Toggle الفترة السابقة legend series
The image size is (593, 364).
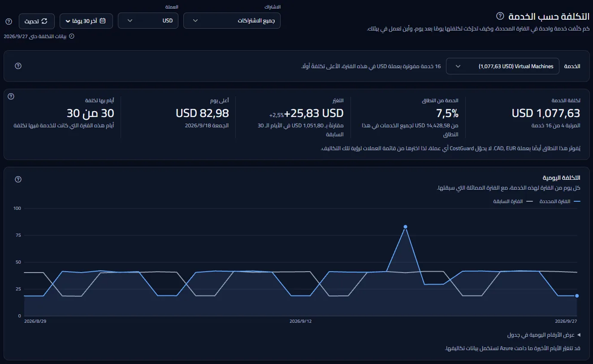[x=512, y=201]
